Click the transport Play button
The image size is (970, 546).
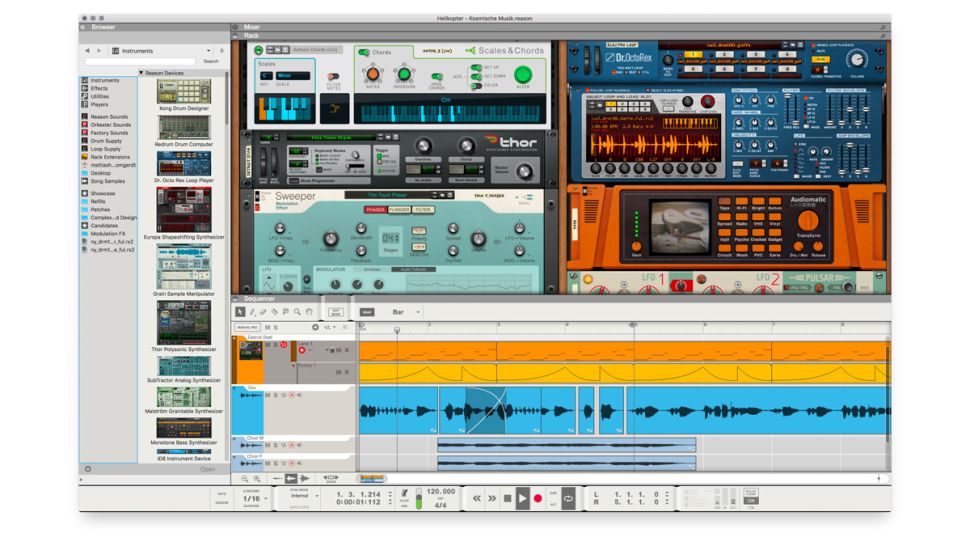tap(523, 498)
